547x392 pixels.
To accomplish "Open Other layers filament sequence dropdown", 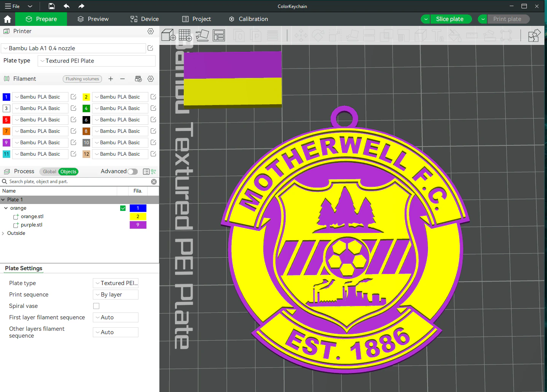I will 116,332.
